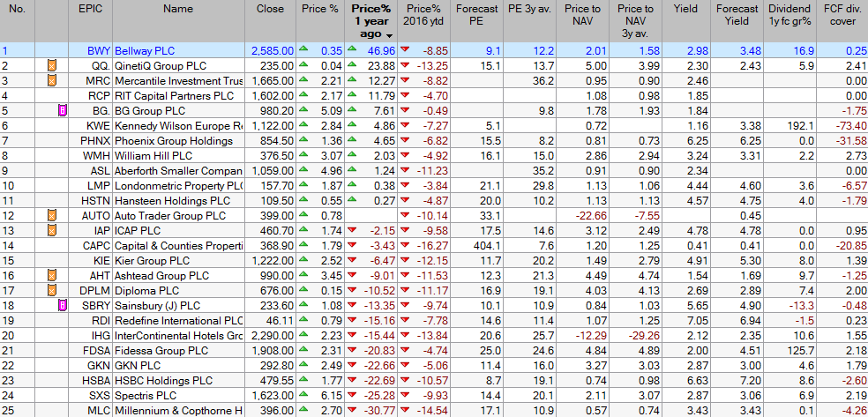868x417 pixels.
Task: Click Spectris PLC name cell
Action: pos(145,396)
